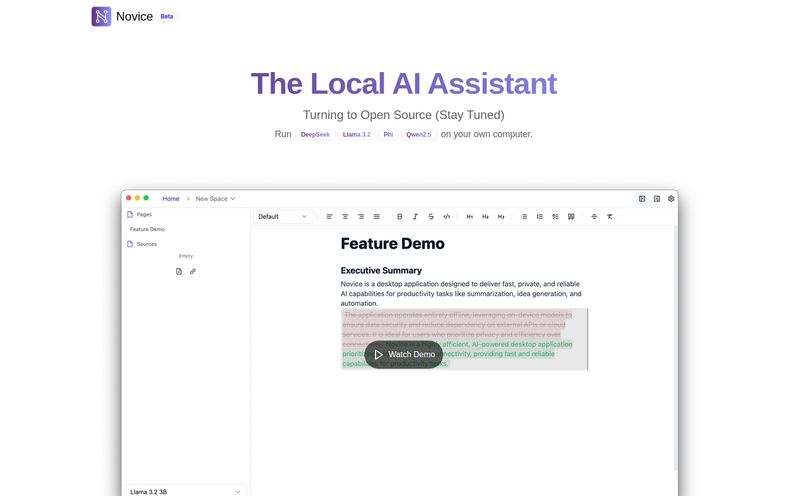Apply Heading 2 style
The image size is (800, 496).
point(485,216)
